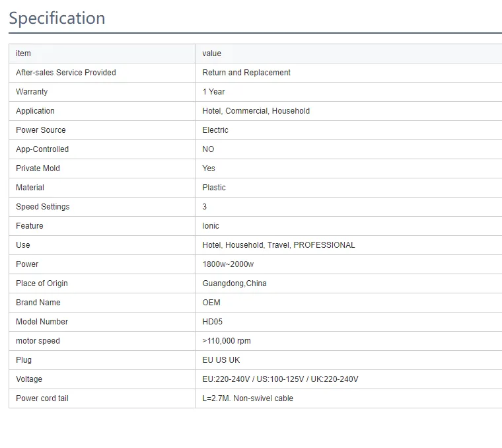Click the '1 Year' warranty value
Viewport: 502px width, 448px height.
213,92
